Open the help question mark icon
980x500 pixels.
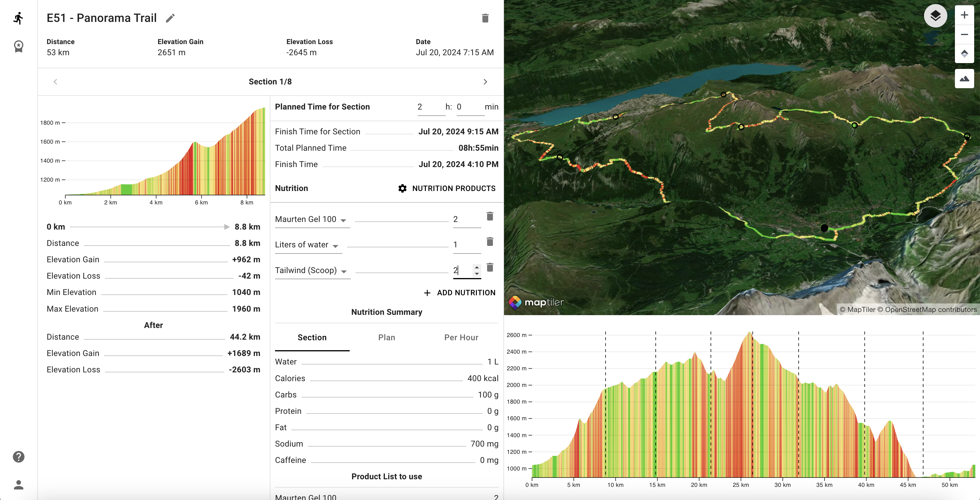(18, 456)
